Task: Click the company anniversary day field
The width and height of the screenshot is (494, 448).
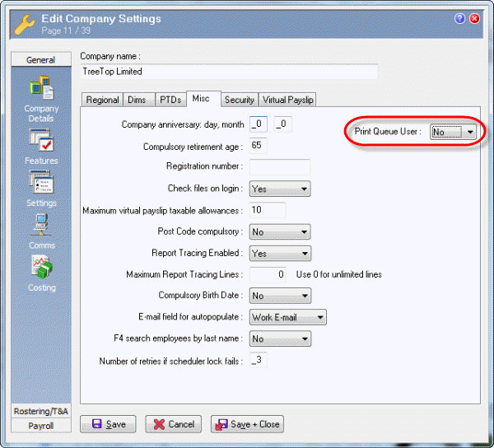Action: click(259, 124)
